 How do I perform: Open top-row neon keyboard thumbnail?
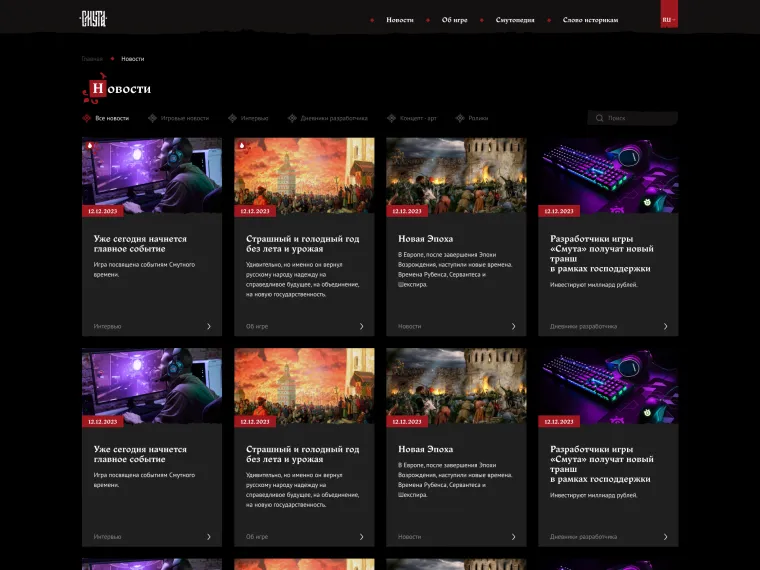coord(608,175)
